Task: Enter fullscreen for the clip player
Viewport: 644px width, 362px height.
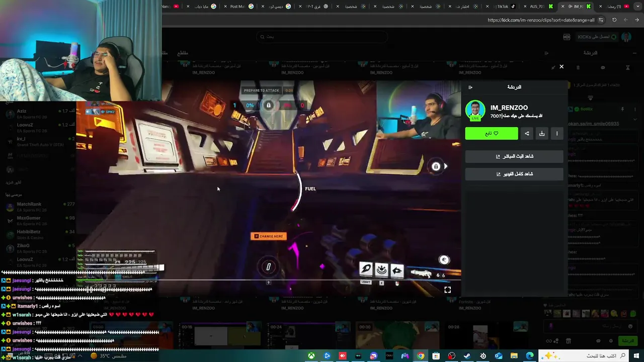Action: click(447, 290)
